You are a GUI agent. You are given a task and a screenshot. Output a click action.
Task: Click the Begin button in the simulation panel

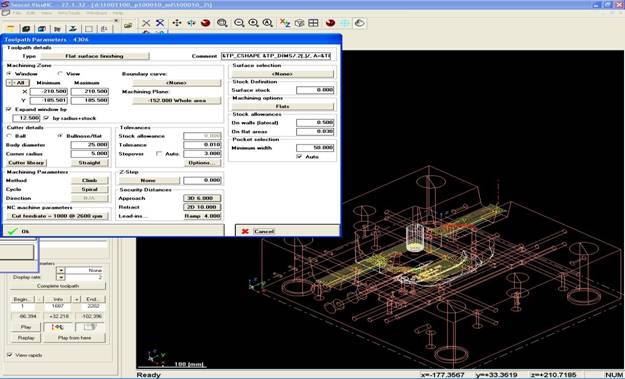coord(22,299)
